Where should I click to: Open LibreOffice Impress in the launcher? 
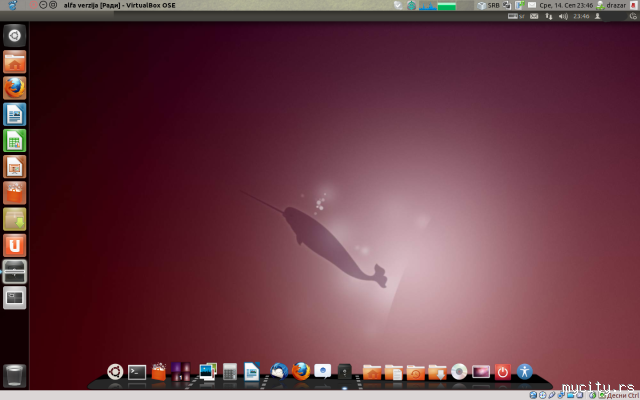(x=15, y=167)
